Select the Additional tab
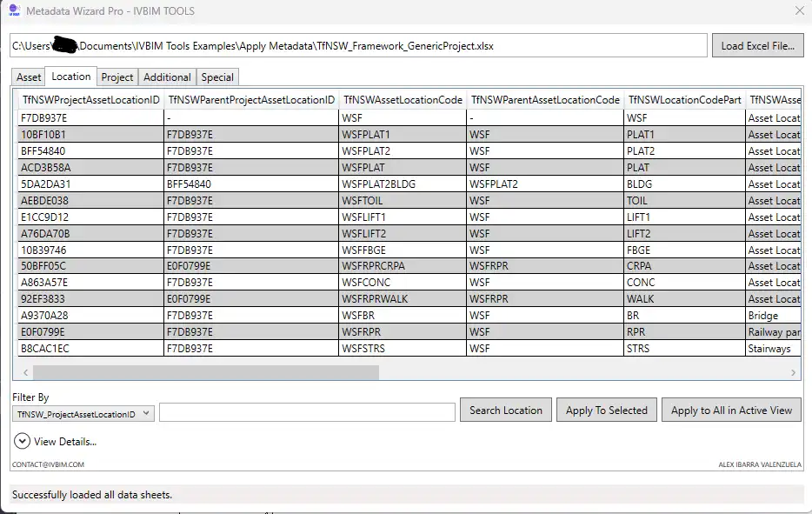 [x=167, y=77]
